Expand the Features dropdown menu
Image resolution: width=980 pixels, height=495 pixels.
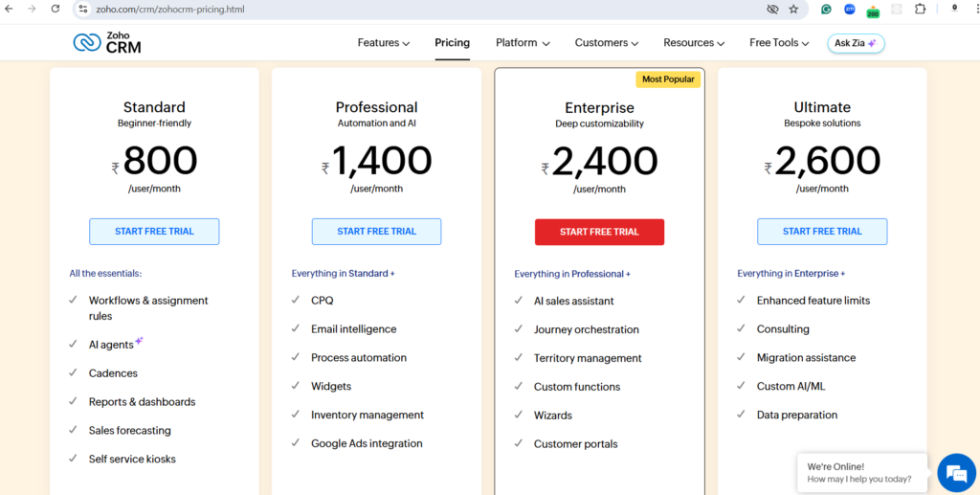(x=383, y=43)
